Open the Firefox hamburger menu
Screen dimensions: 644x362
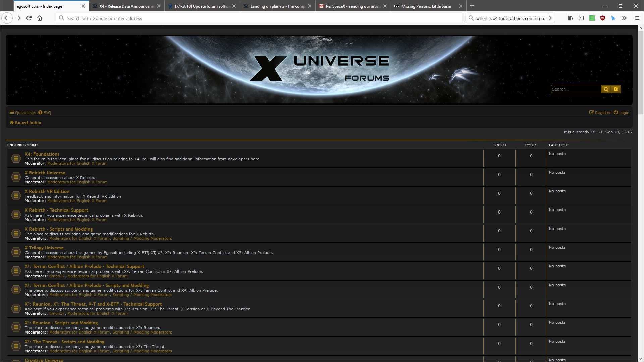637,18
